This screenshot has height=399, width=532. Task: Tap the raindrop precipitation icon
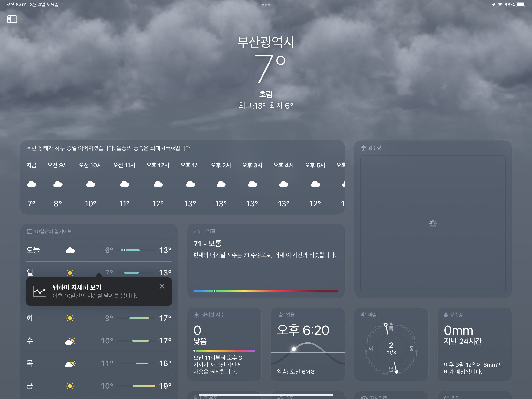pos(446,315)
